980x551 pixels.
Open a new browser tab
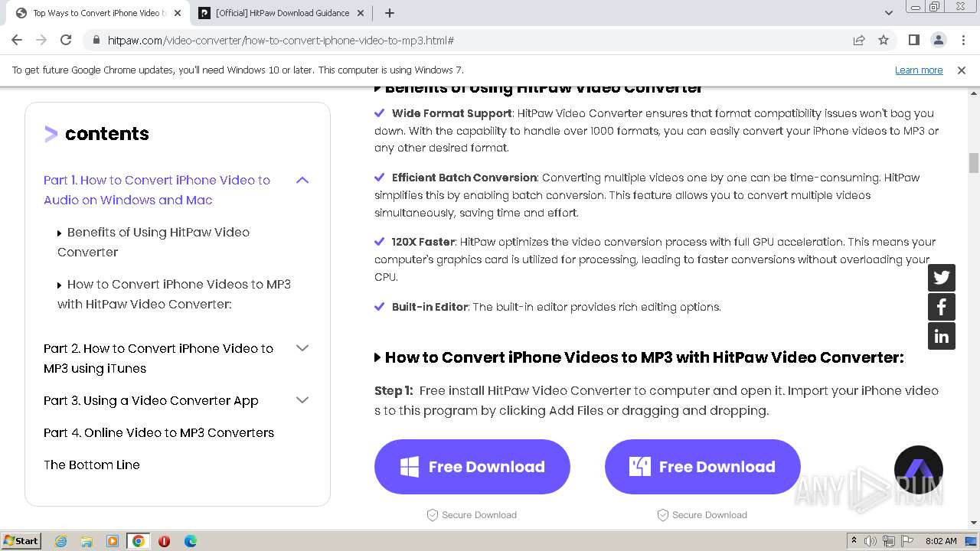(x=389, y=13)
